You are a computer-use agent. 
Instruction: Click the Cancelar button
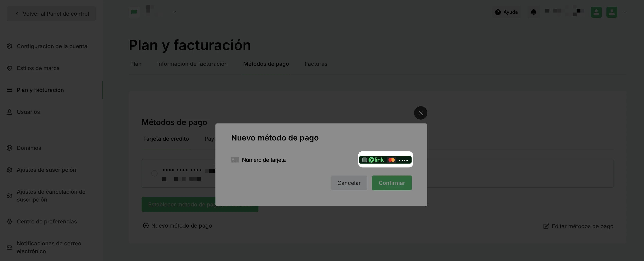[x=349, y=183]
